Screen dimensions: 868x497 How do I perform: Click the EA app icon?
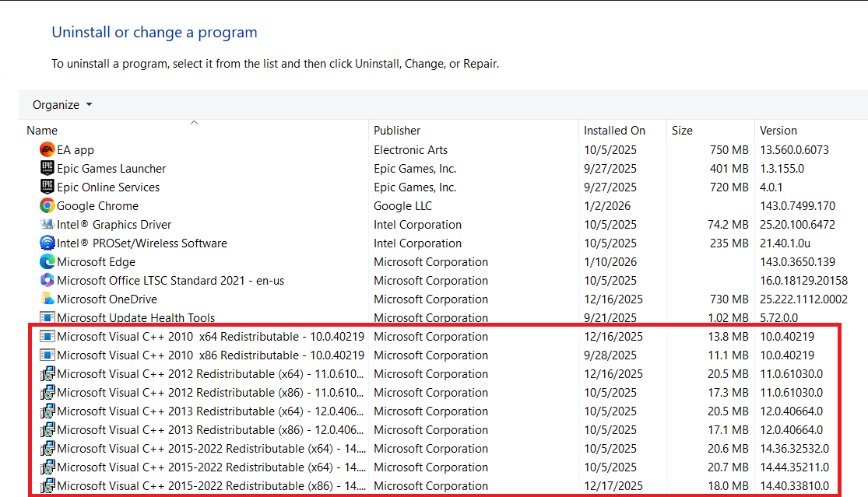[x=47, y=150]
